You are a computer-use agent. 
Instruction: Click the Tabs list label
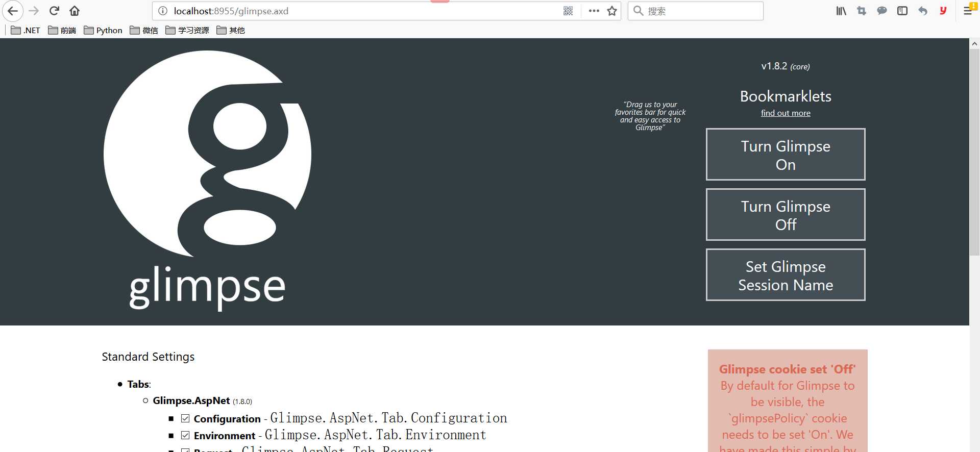tap(139, 384)
